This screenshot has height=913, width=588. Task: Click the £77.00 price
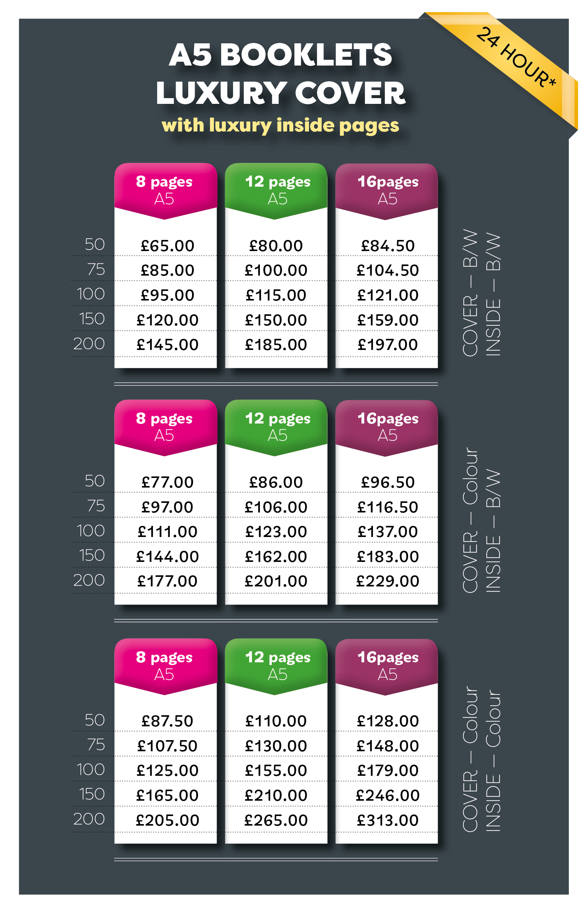coord(168,482)
